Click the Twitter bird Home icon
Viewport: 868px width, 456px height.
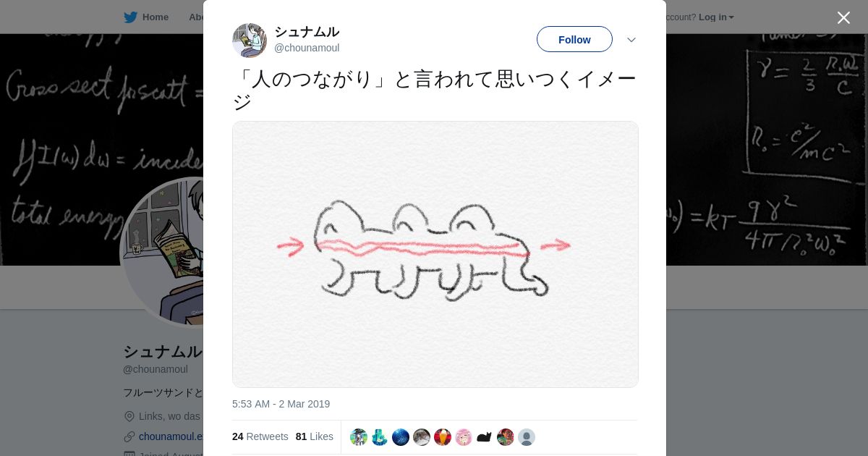point(130,17)
